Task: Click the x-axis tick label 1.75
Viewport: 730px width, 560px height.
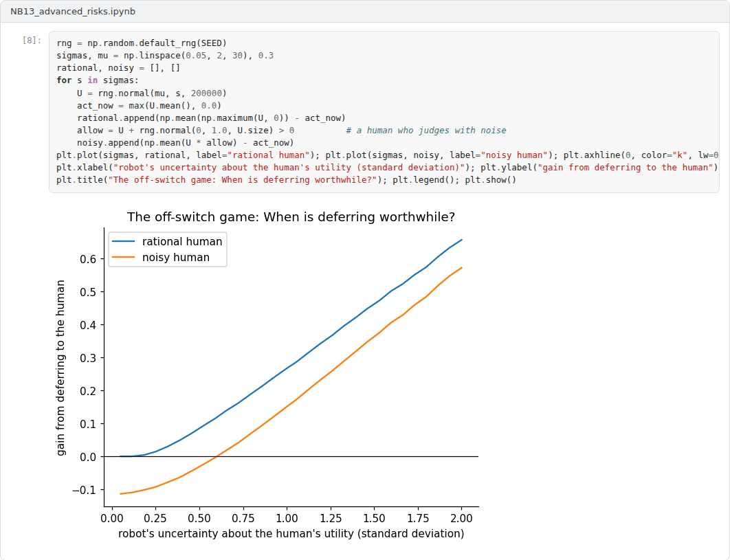Action: 418,519
